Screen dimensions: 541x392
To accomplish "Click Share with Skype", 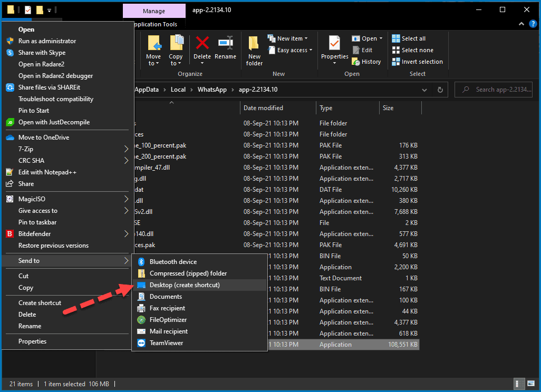I will 67,53.
